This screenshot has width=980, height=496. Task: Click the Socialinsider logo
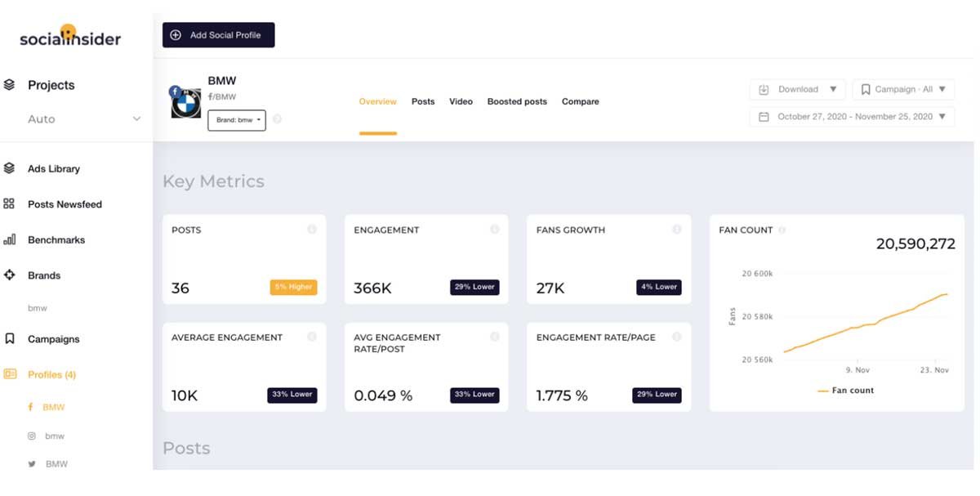pos(70,36)
